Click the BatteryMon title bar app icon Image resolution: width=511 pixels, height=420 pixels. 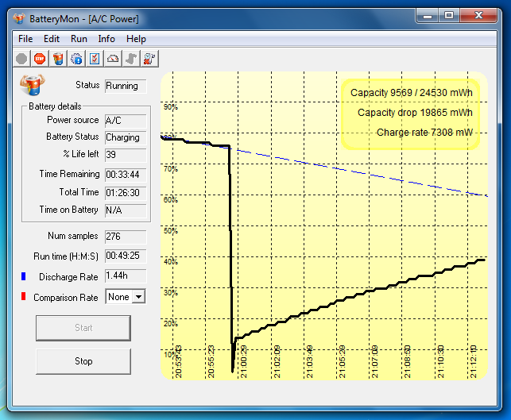[x=19, y=18]
